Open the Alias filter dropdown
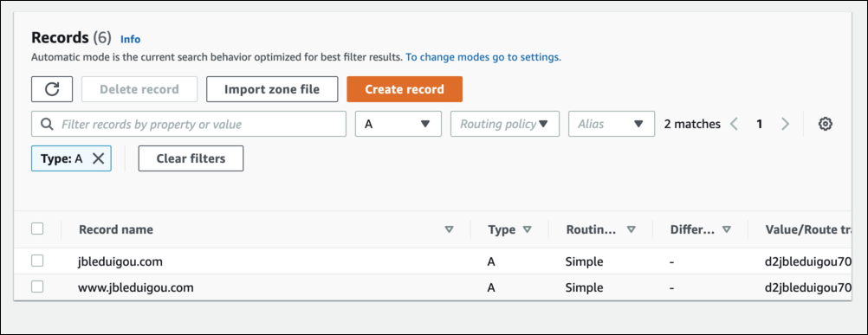 tap(611, 124)
